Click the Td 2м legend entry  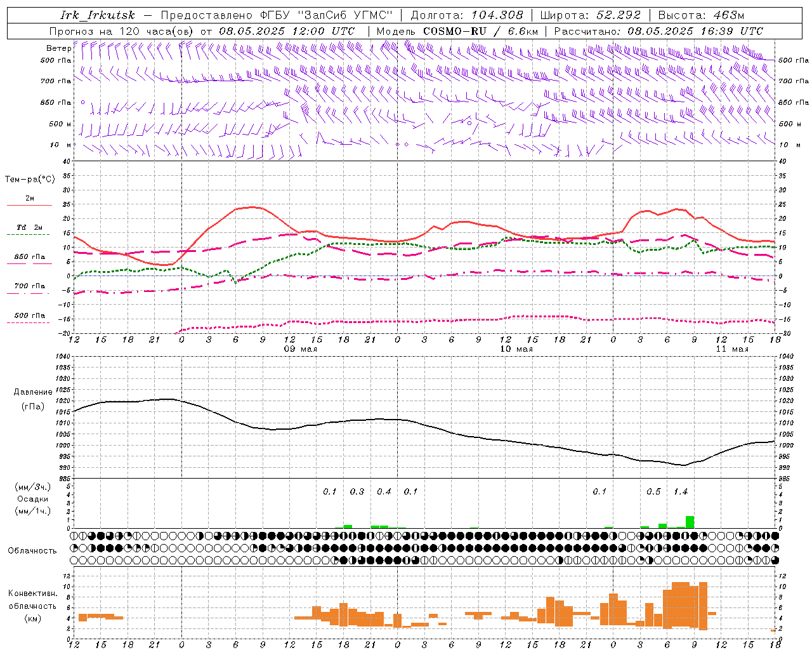[29, 227]
